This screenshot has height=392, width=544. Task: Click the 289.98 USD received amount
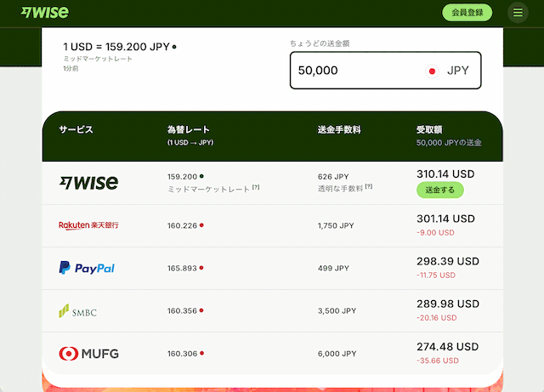448,304
